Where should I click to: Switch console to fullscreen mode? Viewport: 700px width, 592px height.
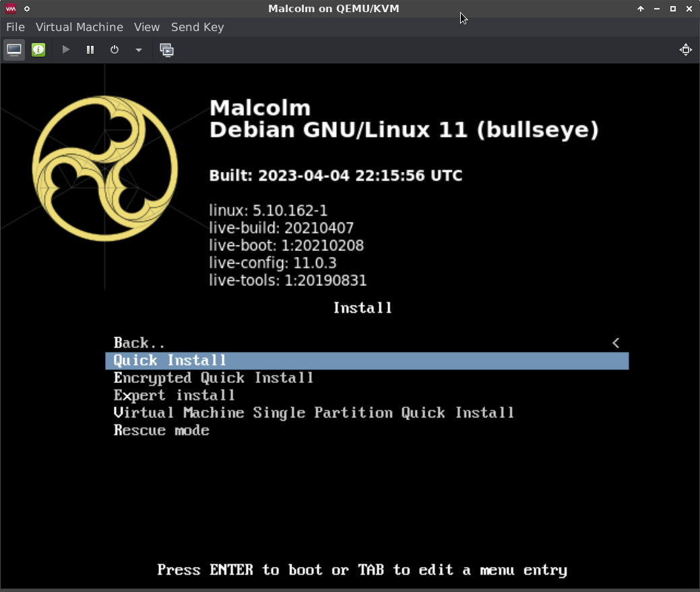(686, 50)
